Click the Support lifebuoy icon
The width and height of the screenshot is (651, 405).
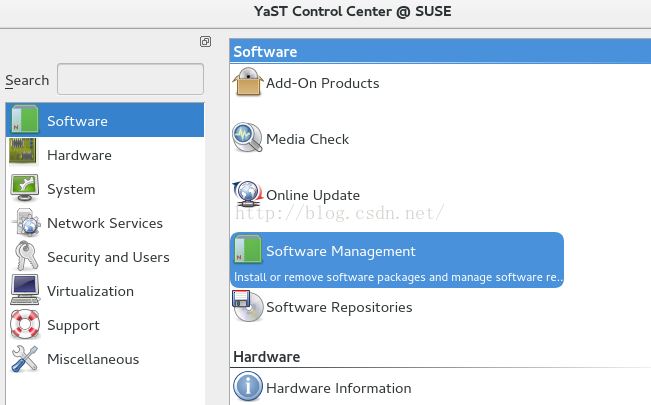point(25,324)
